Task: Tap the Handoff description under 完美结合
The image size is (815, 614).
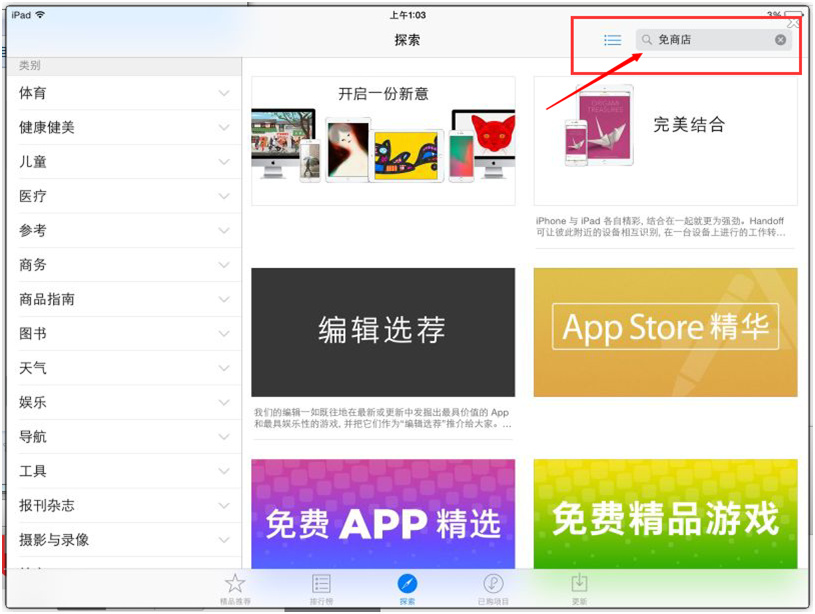Action: click(661, 227)
